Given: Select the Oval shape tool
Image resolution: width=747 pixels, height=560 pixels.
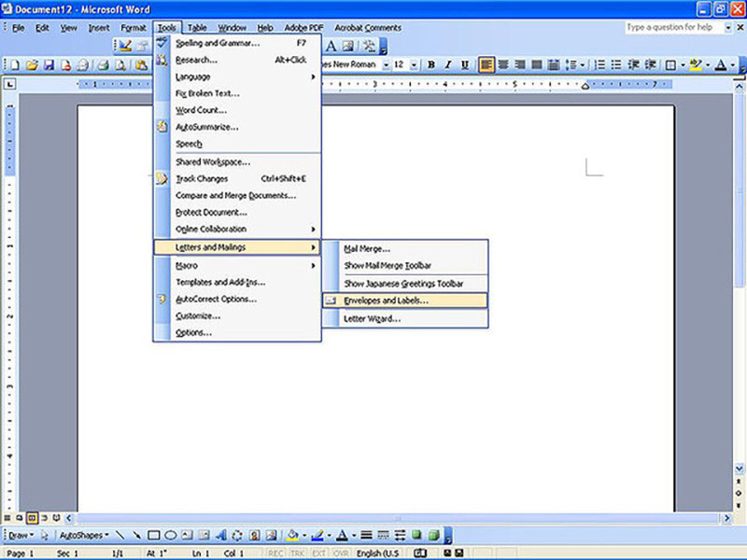Looking at the screenshot, I should tap(171, 535).
